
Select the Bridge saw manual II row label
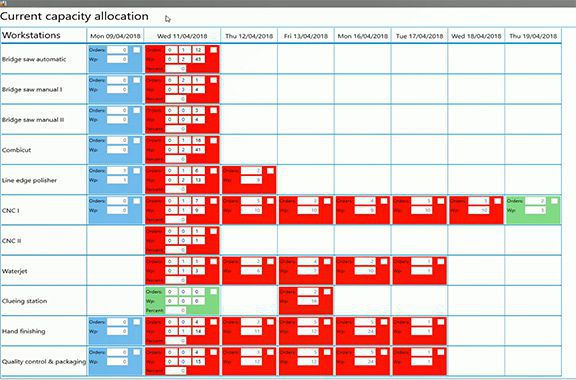(x=33, y=119)
